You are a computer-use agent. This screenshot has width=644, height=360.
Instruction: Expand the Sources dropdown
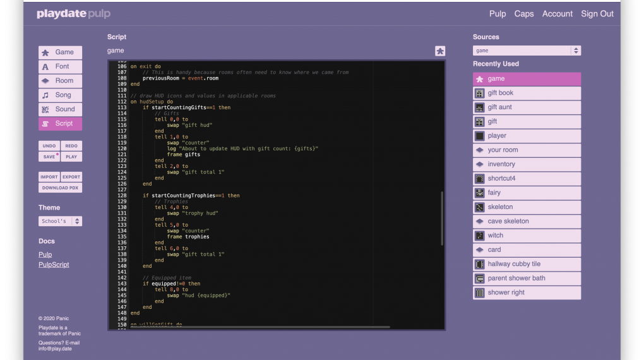(527, 51)
